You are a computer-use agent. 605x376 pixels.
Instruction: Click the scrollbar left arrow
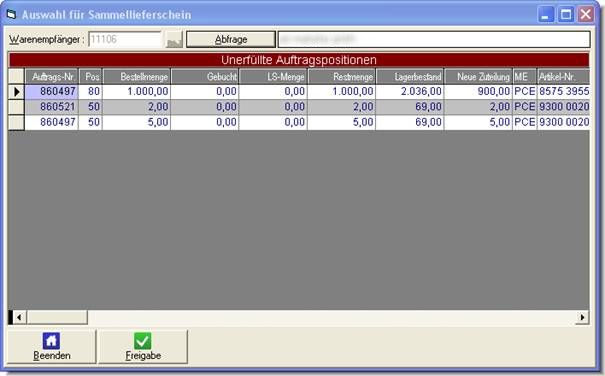coord(19,318)
